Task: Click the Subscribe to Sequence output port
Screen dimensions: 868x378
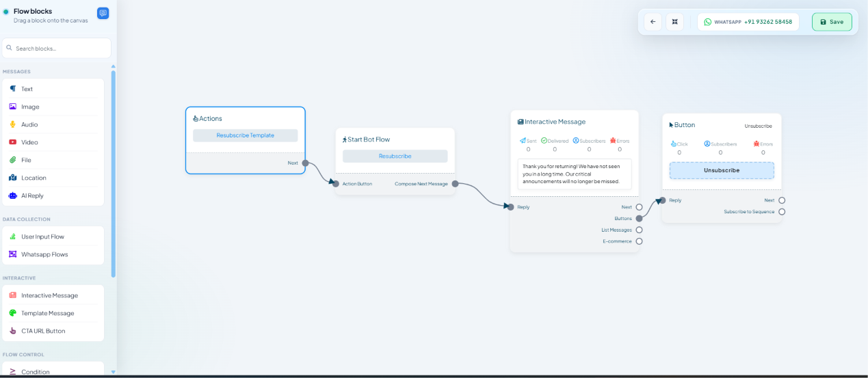Action: click(x=782, y=211)
